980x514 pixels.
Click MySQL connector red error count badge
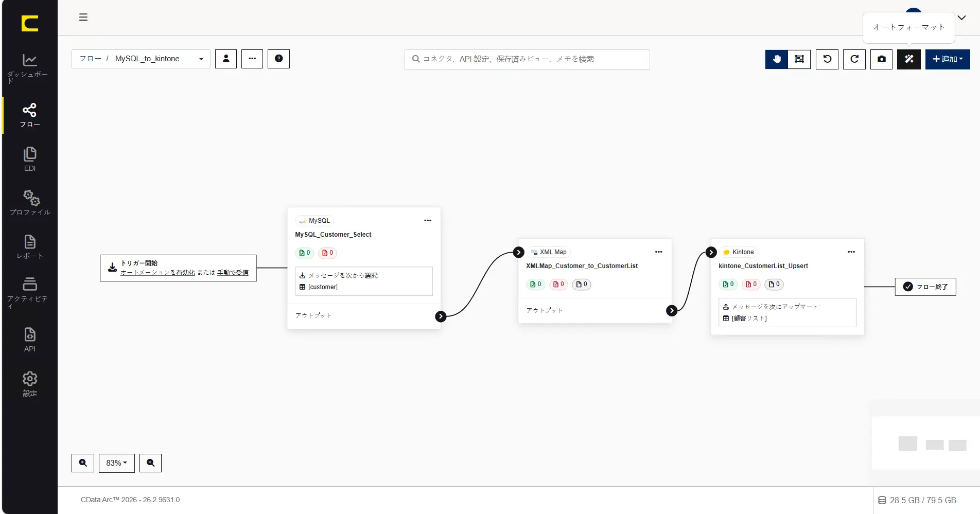coord(327,253)
